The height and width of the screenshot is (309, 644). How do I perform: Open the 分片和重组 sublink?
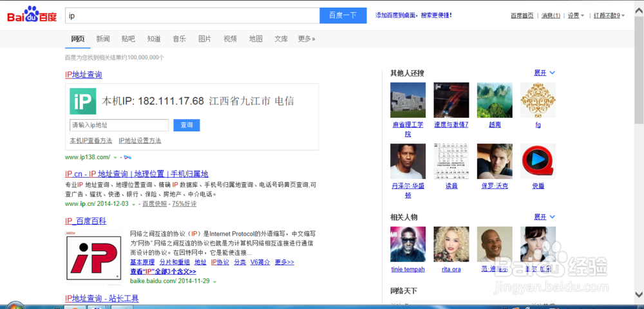click(x=175, y=262)
